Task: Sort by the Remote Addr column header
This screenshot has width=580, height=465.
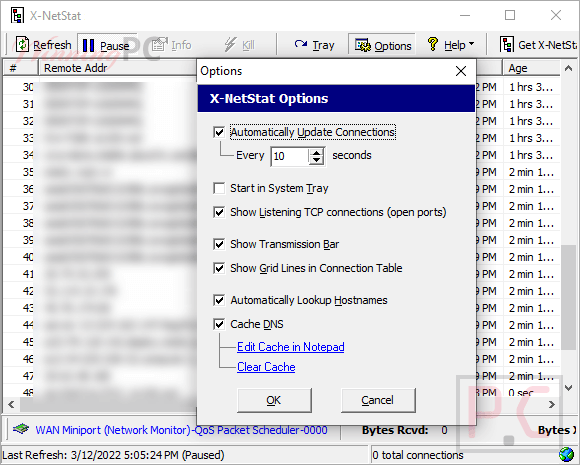Action: coord(117,68)
